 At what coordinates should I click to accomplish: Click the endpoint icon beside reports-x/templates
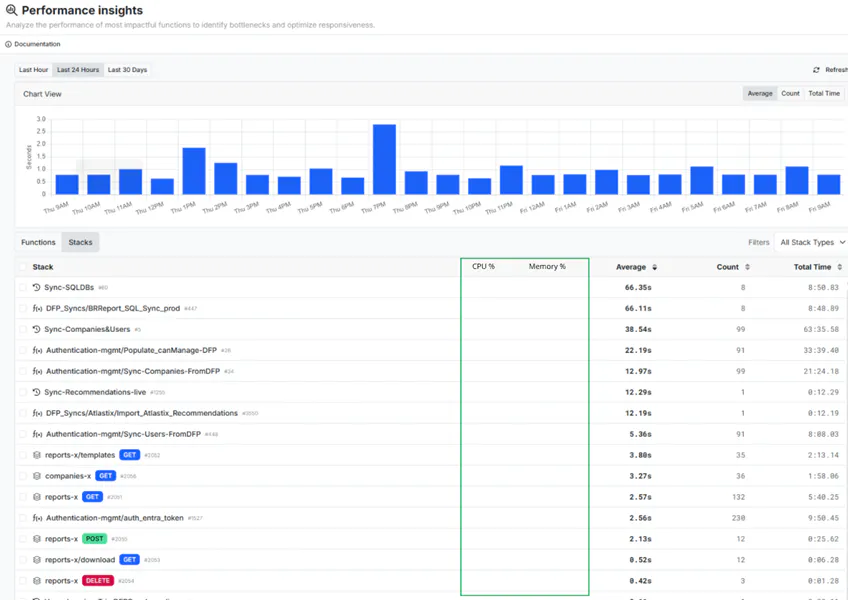tap(37, 455)
